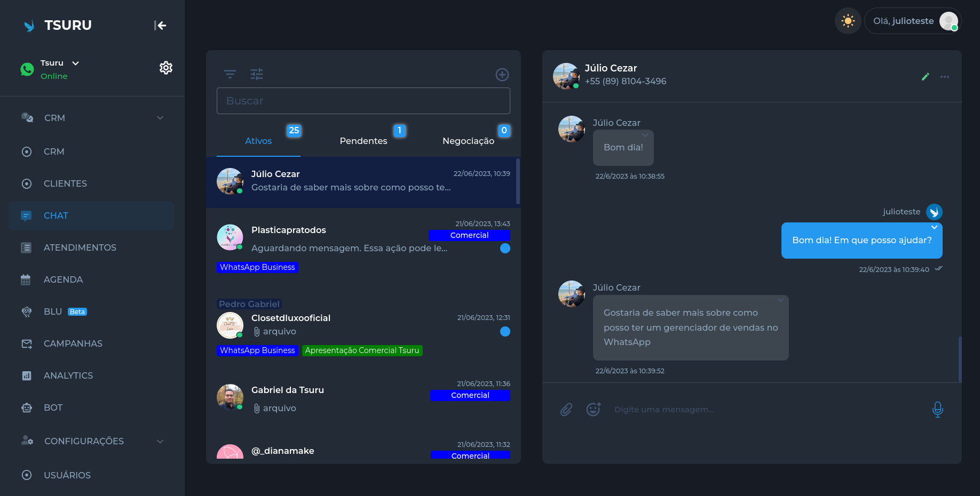The image size is (980, 496).
Task: Go to Analytics in the sidebar
Action: 68,375
